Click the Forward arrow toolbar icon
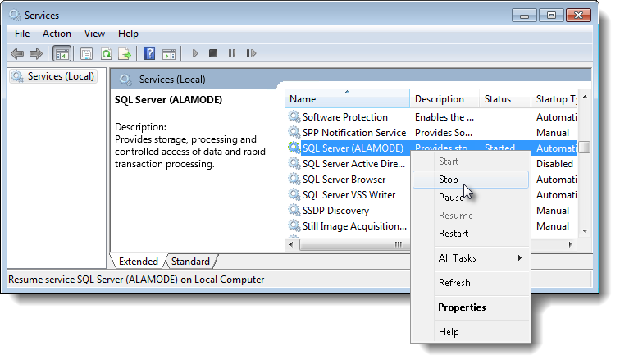The width and height of the screenshot is (620, 364). [x=36, y=53]
